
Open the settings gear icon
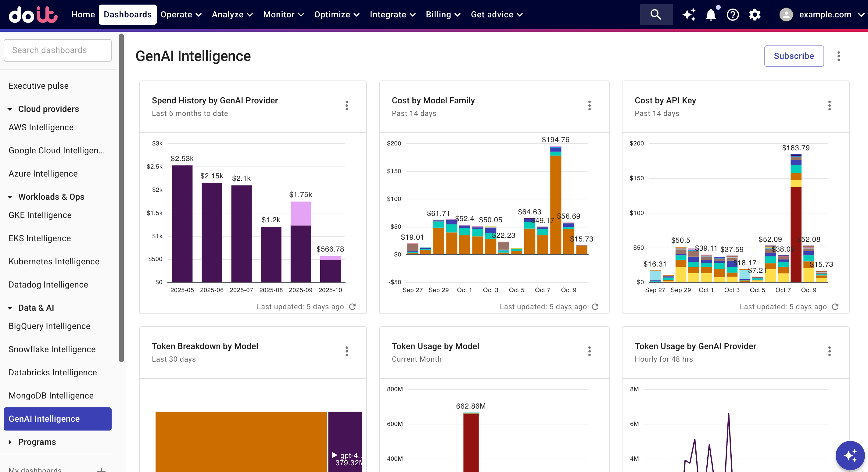click(x=755, y=15)
